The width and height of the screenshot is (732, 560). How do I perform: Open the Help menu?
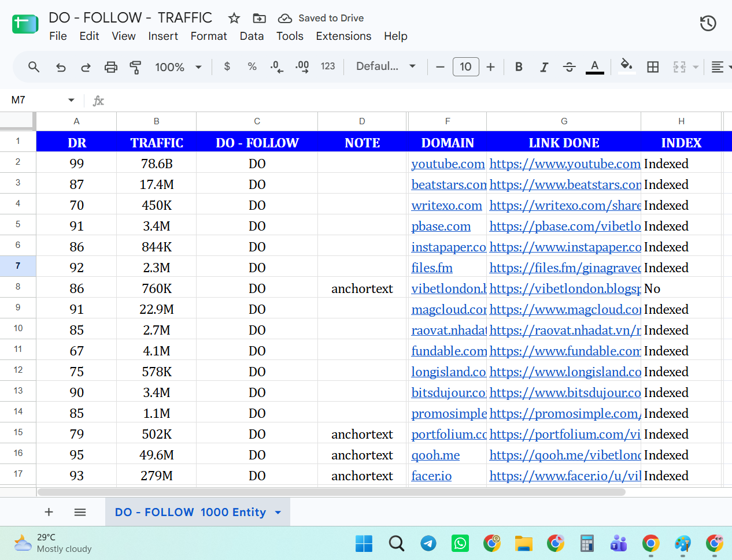pos(395,36)
